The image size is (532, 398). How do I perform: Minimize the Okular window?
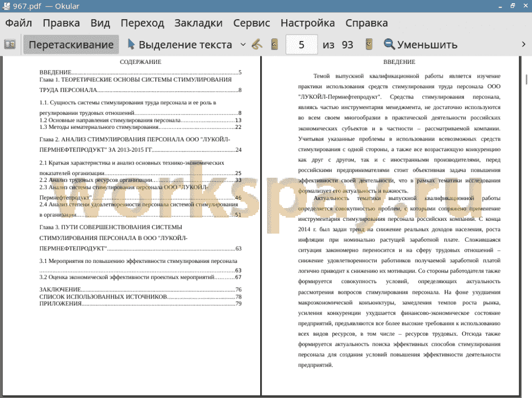[500, 6]
